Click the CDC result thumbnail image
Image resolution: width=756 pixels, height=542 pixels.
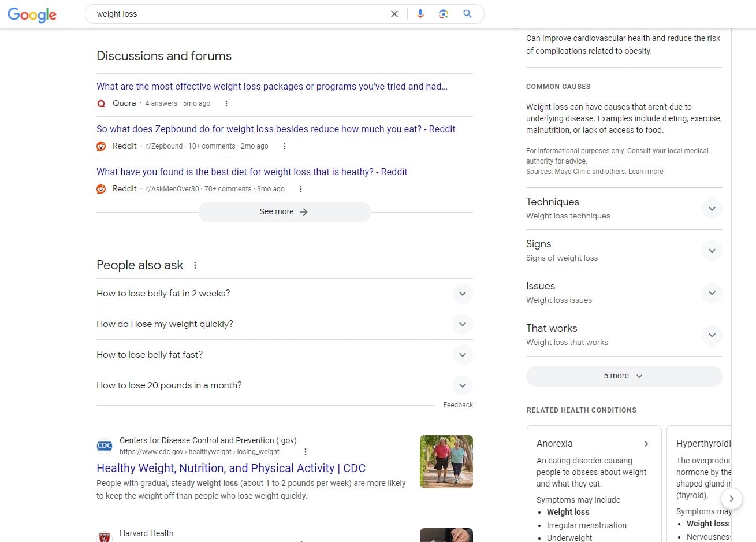(x=446, y=461)
